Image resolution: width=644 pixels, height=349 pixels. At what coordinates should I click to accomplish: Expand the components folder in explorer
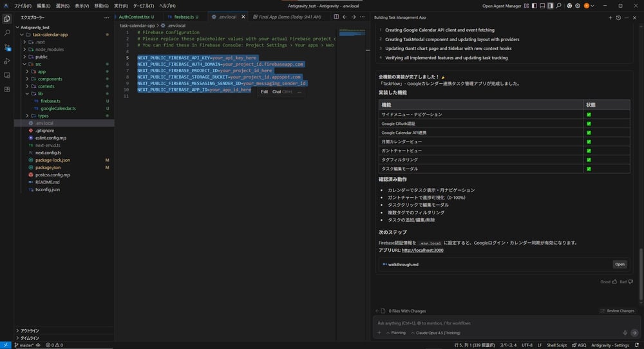pyautogui.click(x=50, y=79)
